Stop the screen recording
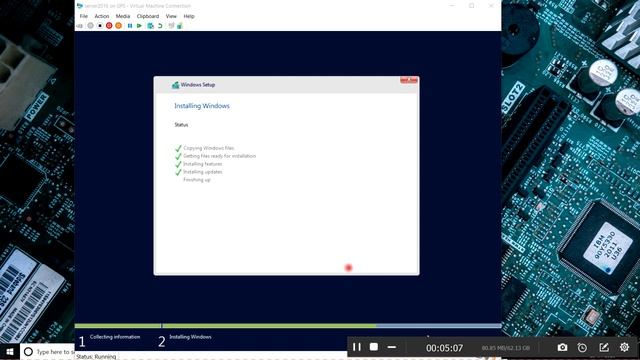Viewport: 640px width, 360px height. tap(373, 347)
